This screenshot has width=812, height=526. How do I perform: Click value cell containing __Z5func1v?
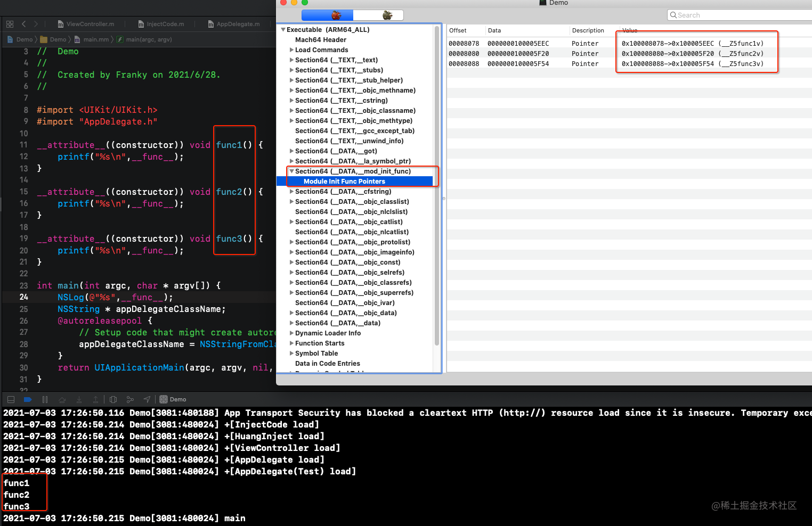tap(693, 44)
